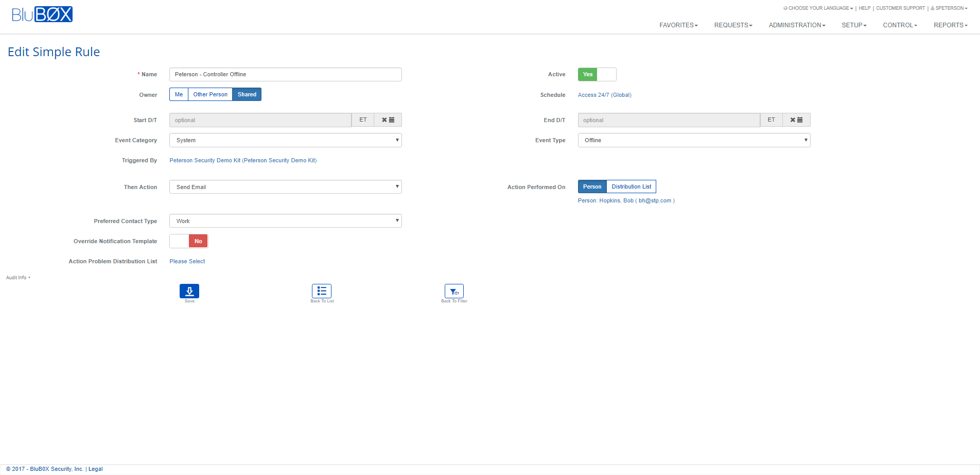Viewport: 980px width, 475px height.
Task: Open the Event Type dropdown
Action: [x=694, y=140]
